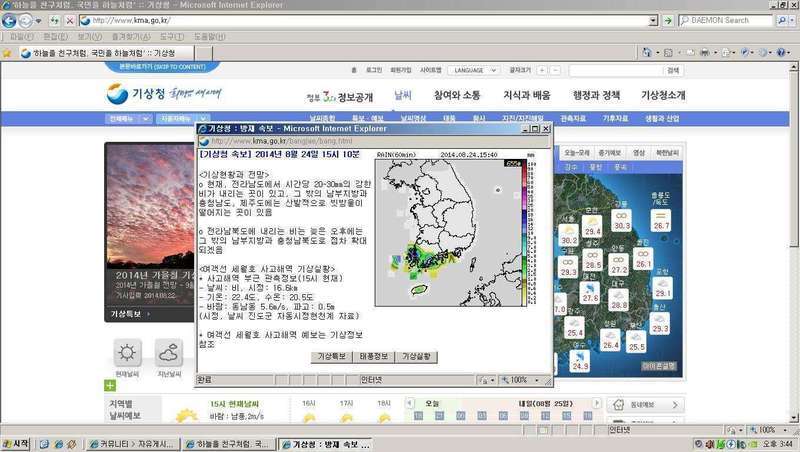The image size is (800, 452).
Task: Open the 도구(T) menu
Action: coord(171,37)
